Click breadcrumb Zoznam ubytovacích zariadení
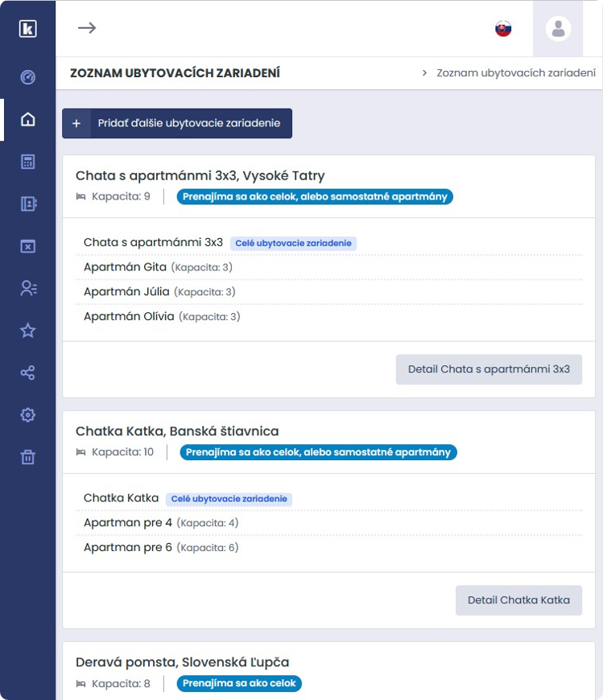This screenshot has height=700, width=603. pos(516,72)
